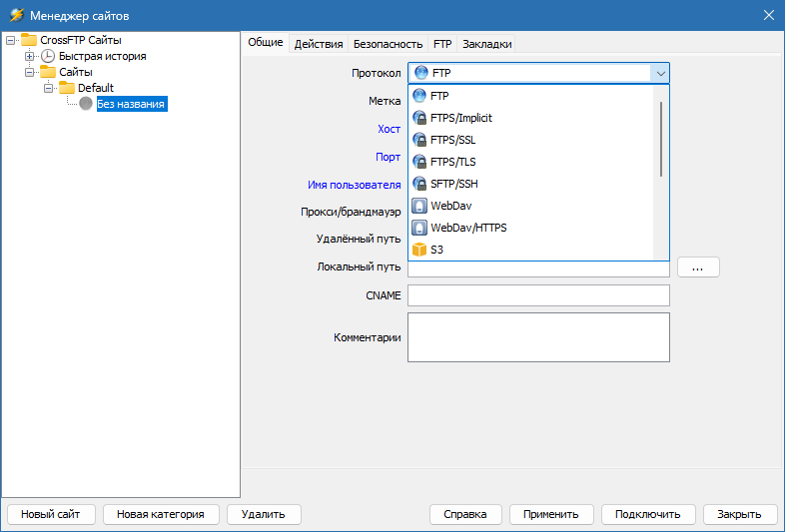Click the Default folder icon
Screen dimensions: 785x532
point(67,88)
